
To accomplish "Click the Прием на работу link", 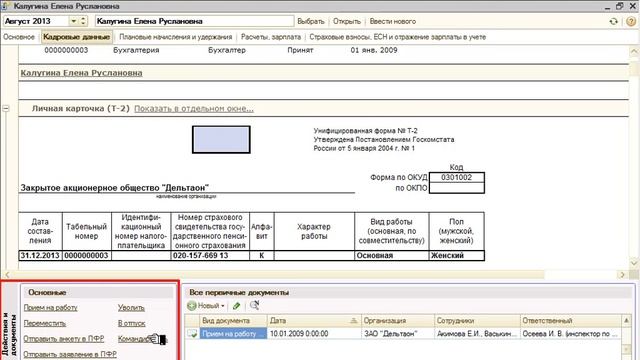I will 51,308.
